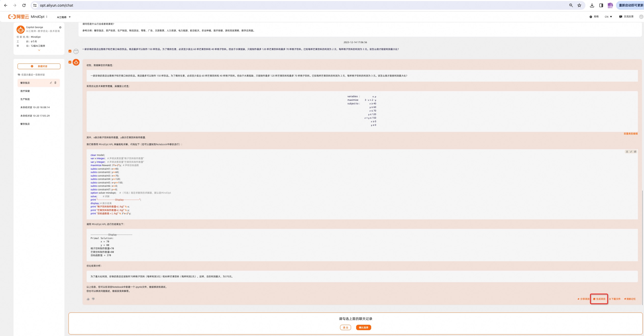Open the AI工程师 dropdown menu
644x336 pixels.
click(x=64, y=17)
